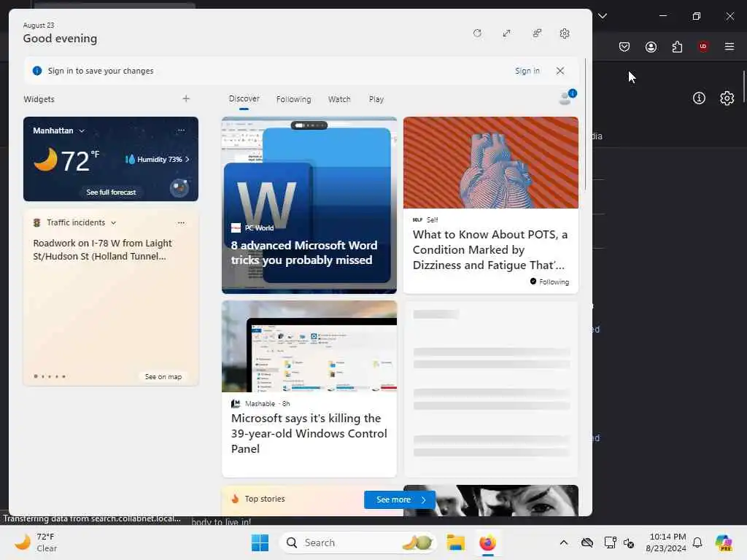Open Top stories section header
747x560 pixels.
pyautogui.click(x=264, y=499)
